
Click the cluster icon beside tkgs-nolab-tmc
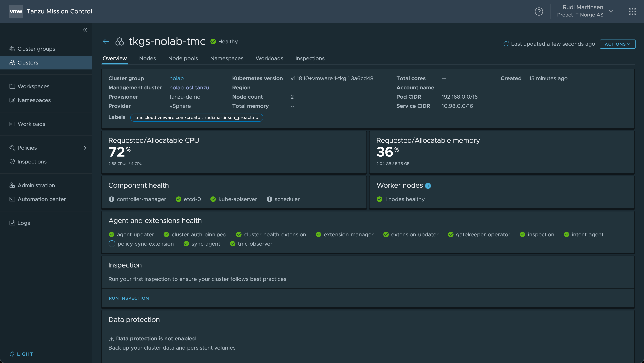point(119,41)
